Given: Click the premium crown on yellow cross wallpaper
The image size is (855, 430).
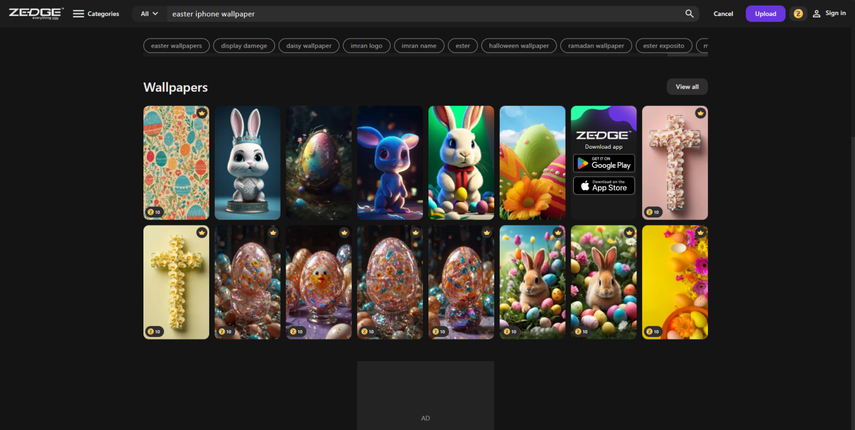Looking at the screenshot, I should tap(202, 233).
